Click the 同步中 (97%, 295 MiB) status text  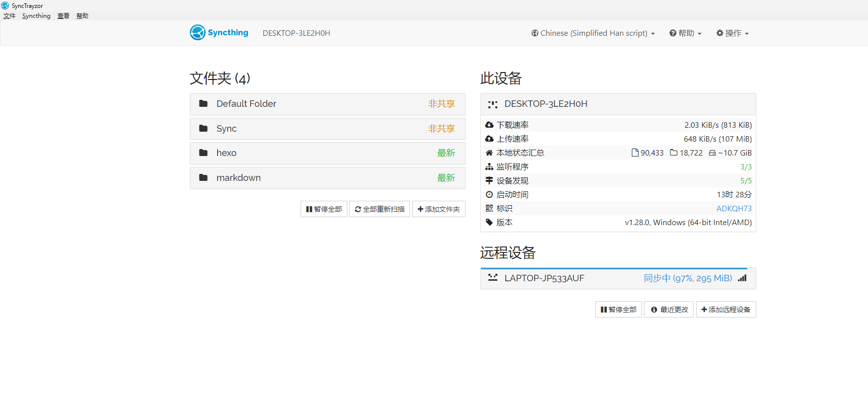688,278
